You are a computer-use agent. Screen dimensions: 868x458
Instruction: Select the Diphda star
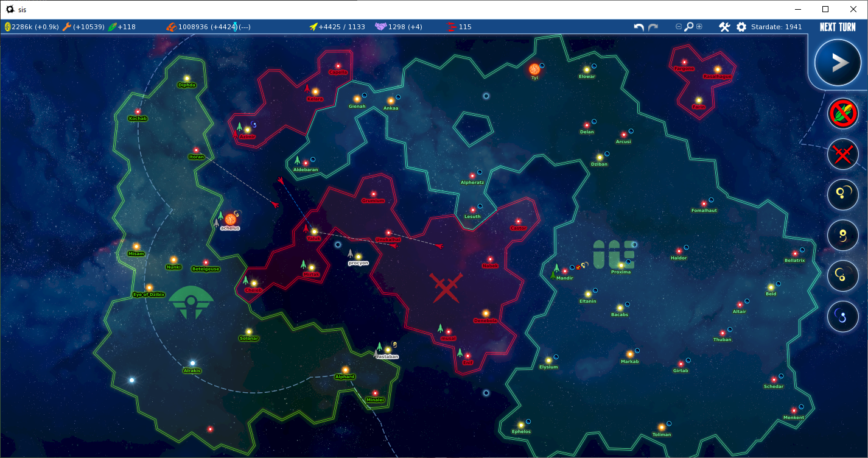(187, 78)
